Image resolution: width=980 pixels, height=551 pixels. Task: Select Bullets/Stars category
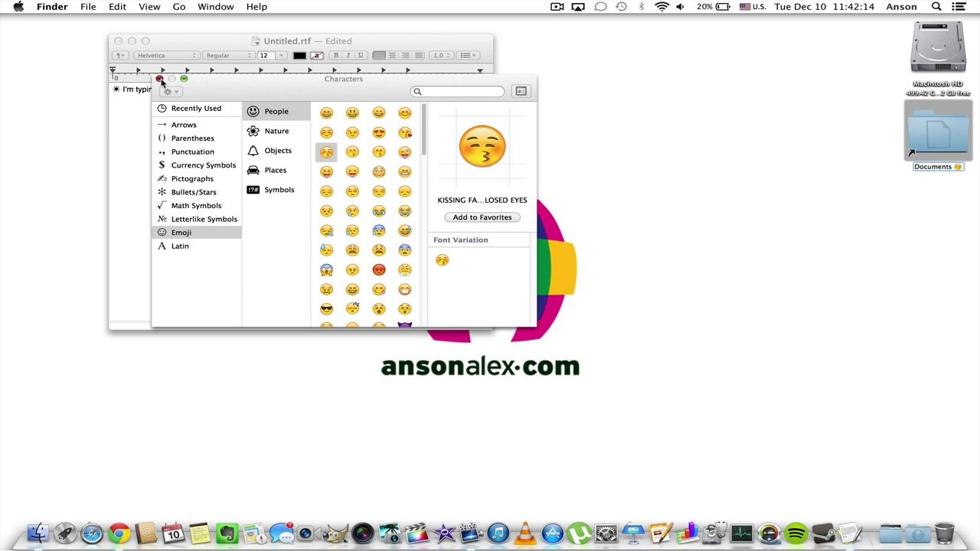(x=197, y=192)
